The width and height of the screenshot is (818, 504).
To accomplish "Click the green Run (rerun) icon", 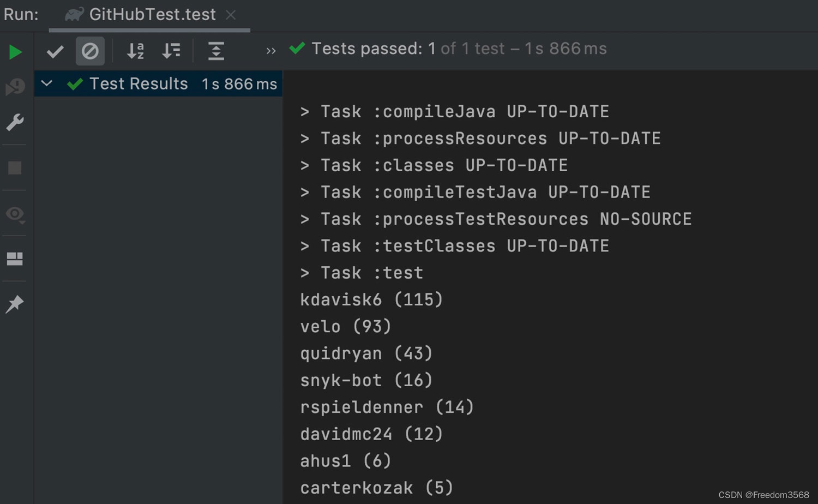I will pos(15,52).
